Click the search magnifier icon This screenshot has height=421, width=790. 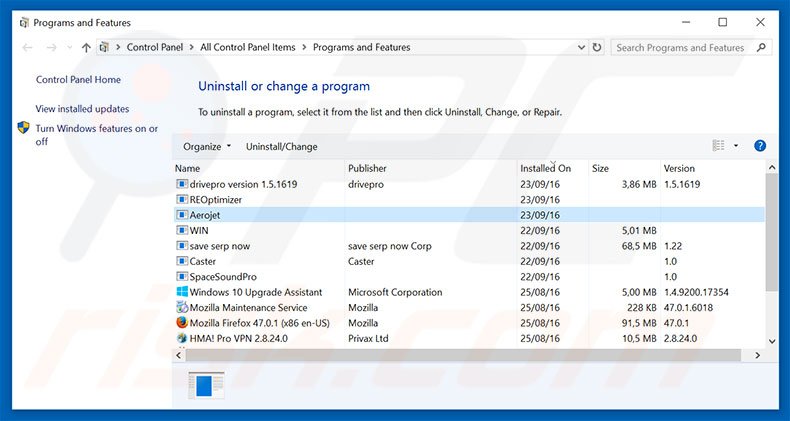(x=761, y=47)
